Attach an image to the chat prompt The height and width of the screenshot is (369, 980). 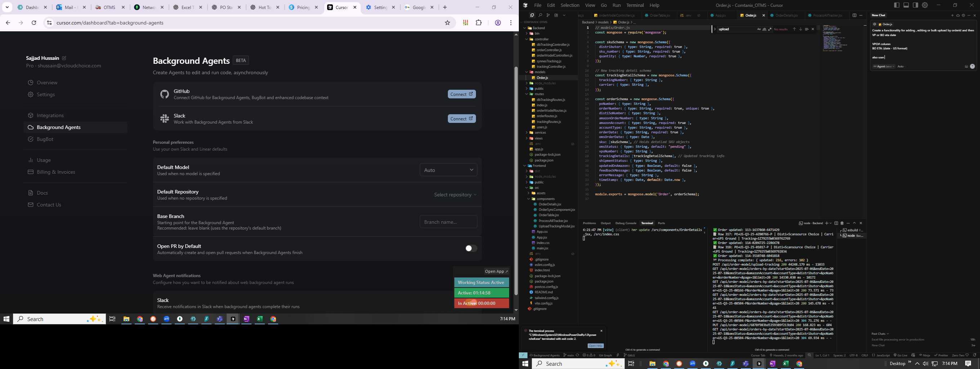point(966,66)
